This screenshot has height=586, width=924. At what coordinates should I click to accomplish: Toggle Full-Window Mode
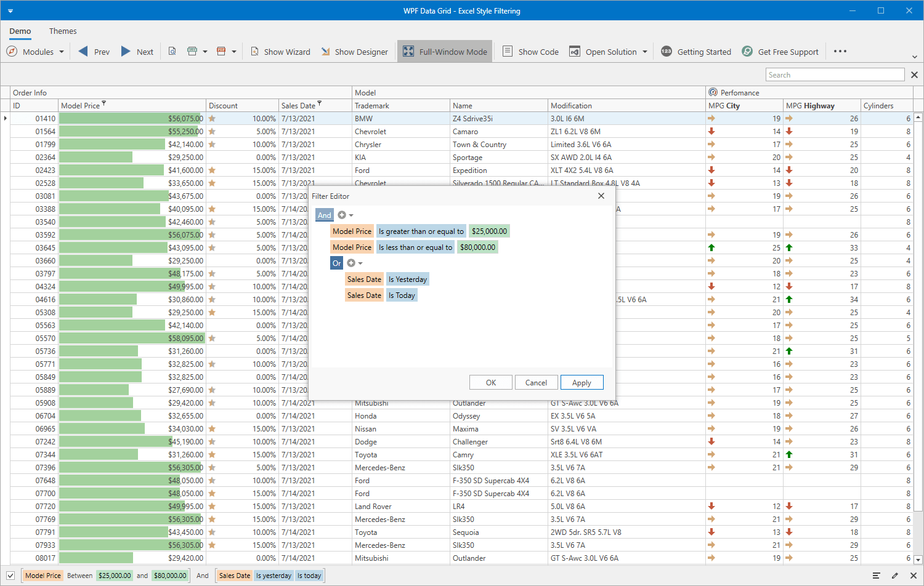pos(445,52)
